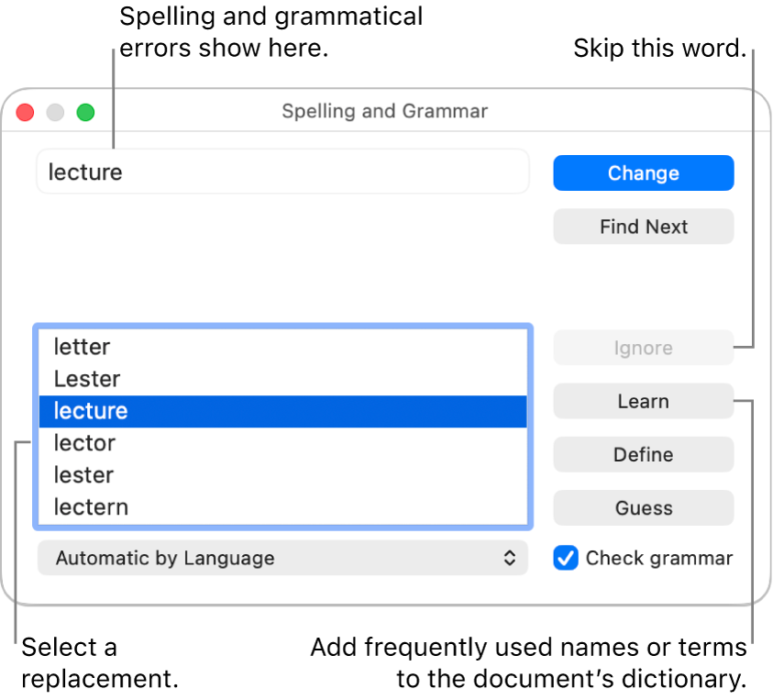Click Define to look up the word
This screenshot has height=700, width=773.
pyautogui.click(x=643, y=454)
